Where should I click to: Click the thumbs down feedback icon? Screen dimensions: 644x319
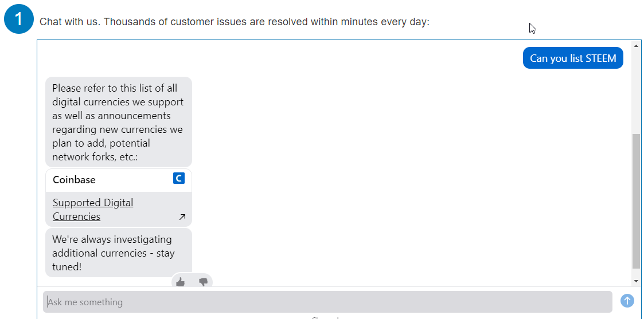tap(204, 282)
